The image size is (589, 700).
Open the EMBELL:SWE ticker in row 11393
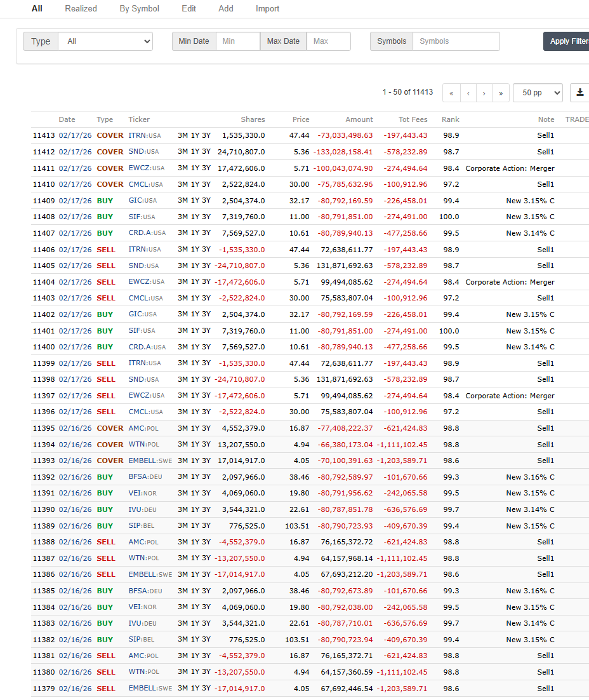150,461
